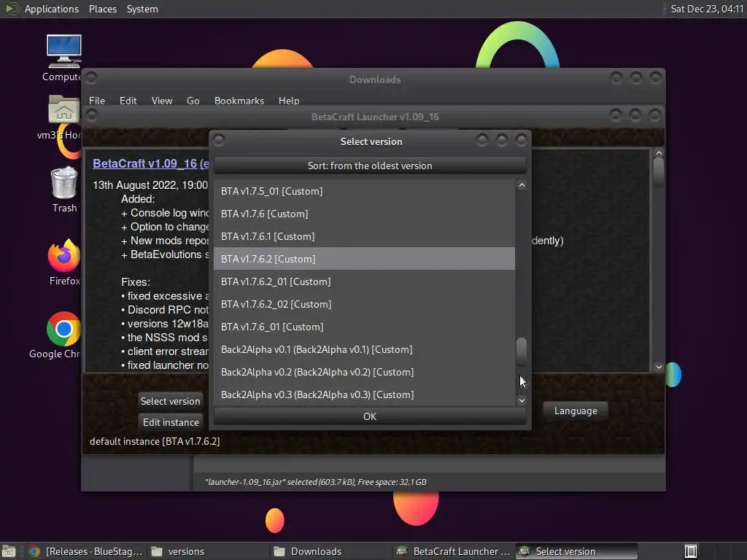Screen dimensions: 747x560
Task: Select Back2Alpha v0.1 [Custom]
Action: [364, 349]
